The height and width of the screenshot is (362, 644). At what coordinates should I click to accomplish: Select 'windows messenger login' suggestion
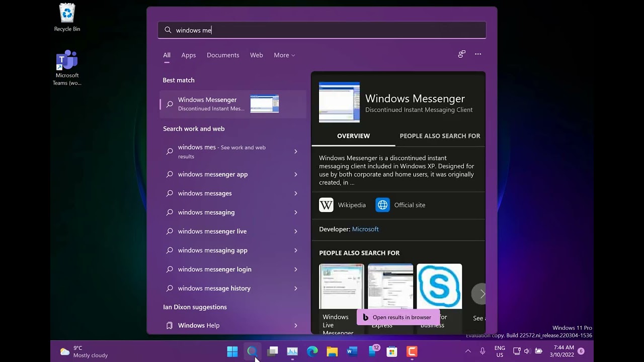click(x=232, y=269)
